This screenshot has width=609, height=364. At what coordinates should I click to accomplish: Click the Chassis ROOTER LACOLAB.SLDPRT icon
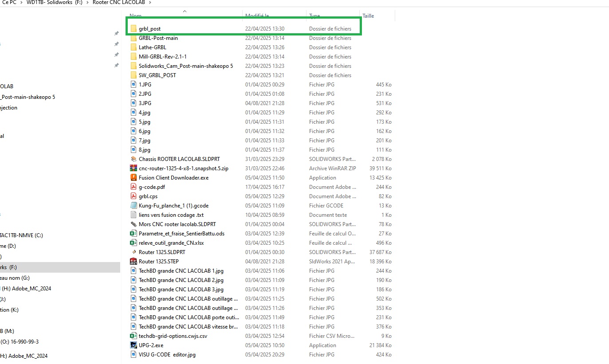coord(134,159)
